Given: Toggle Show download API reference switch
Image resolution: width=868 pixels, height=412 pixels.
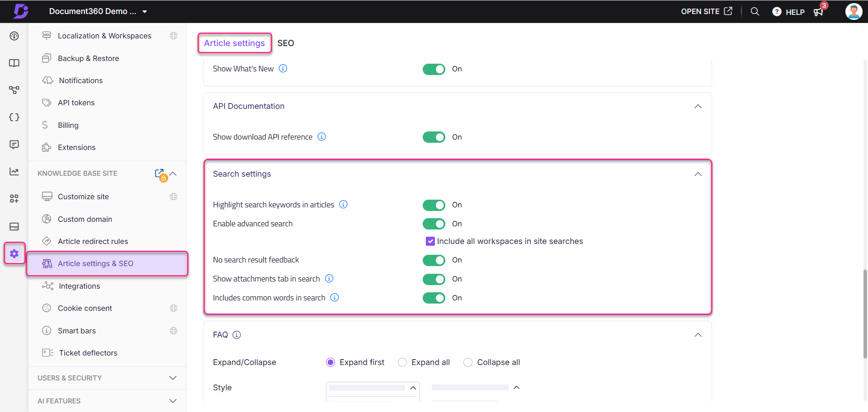Looking at the screenshot, I should [x=434, y=137].
